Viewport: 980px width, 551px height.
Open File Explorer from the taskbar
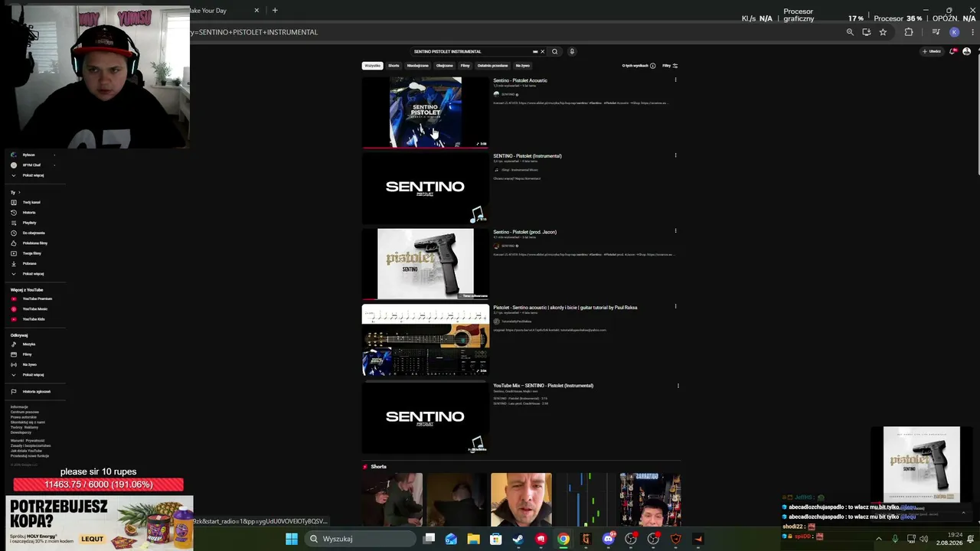tap(473, 539)
